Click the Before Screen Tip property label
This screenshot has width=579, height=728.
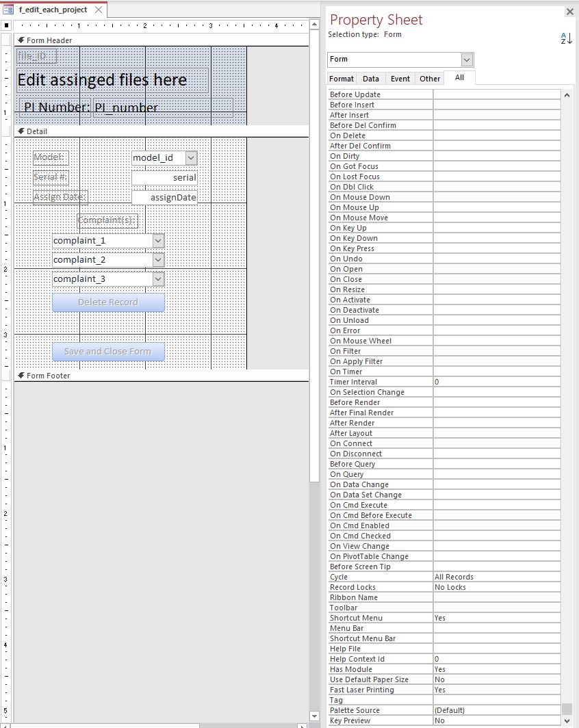pos(360,567)
